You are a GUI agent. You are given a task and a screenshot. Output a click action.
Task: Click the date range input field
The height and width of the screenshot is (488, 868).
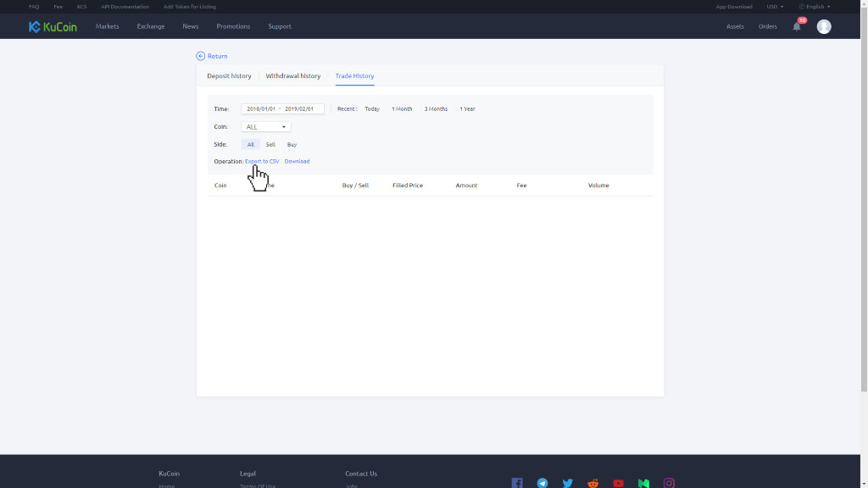282,108
